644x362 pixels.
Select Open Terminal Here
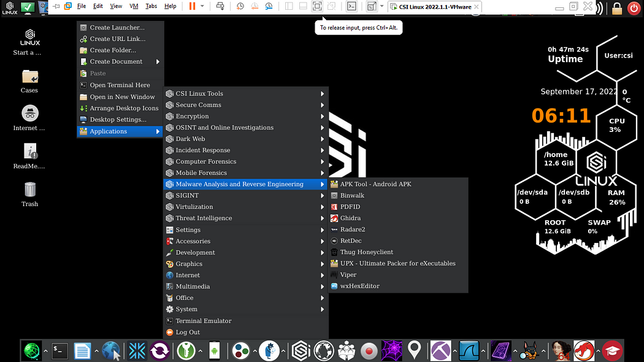pyautogui.click(x=120, y=85)
